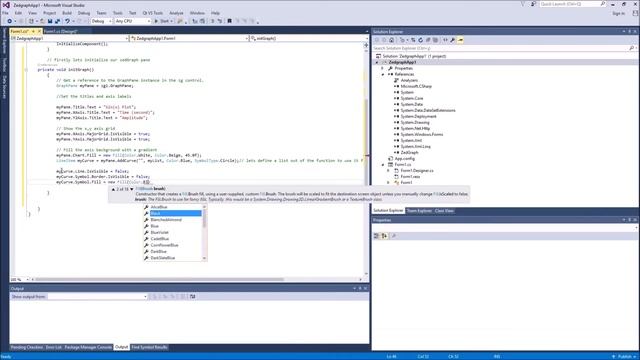The width and height of the screenshot is (640, 360).
Task: Open the ZedgraphApp1.Form1 class dropdown
Action: 189,38
